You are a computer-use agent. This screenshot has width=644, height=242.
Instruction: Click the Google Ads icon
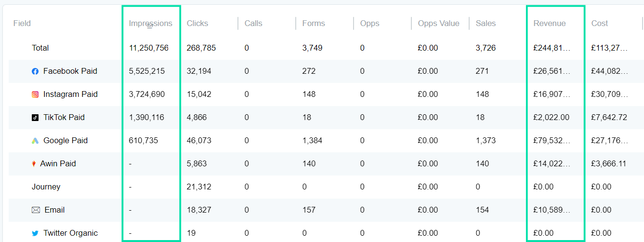point(35,141)
